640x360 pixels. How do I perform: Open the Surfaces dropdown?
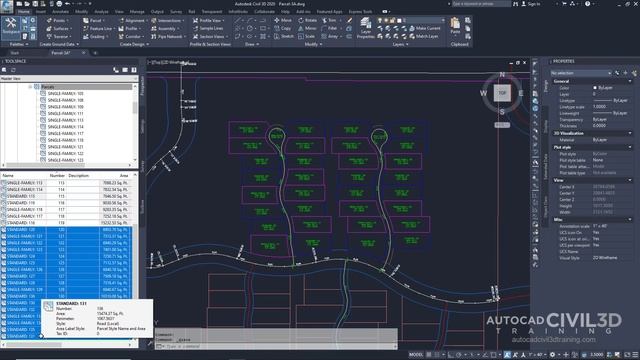[59, 29]
